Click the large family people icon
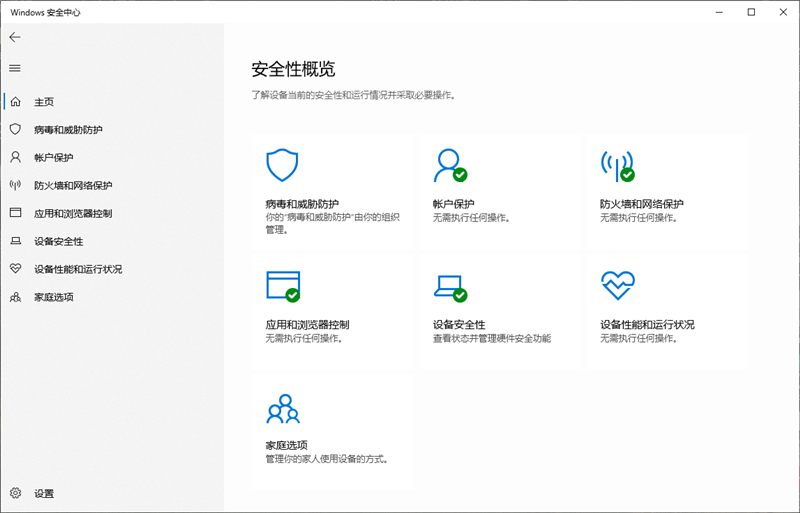Image resolution: width=800 pixels, height=513 pixels. pyautogui.click(x=283, y=408)
